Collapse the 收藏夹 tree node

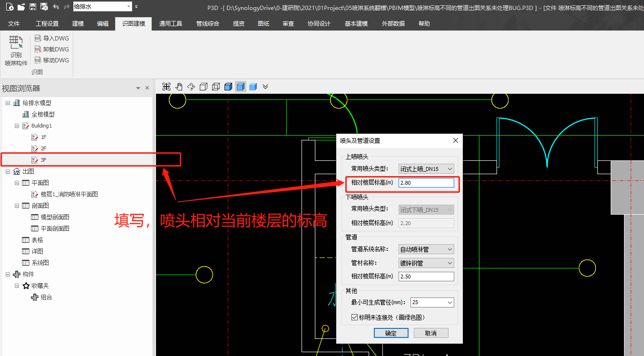(x=17, y=286)
